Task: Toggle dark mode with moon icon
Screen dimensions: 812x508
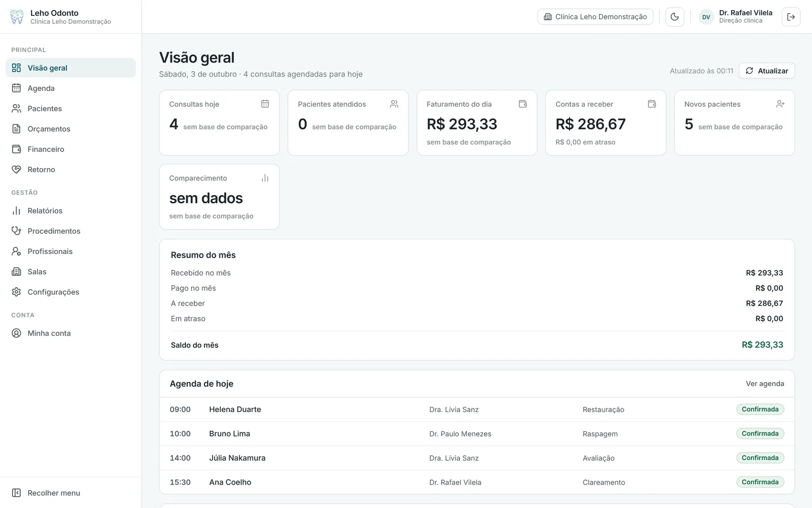Action: 674,17
